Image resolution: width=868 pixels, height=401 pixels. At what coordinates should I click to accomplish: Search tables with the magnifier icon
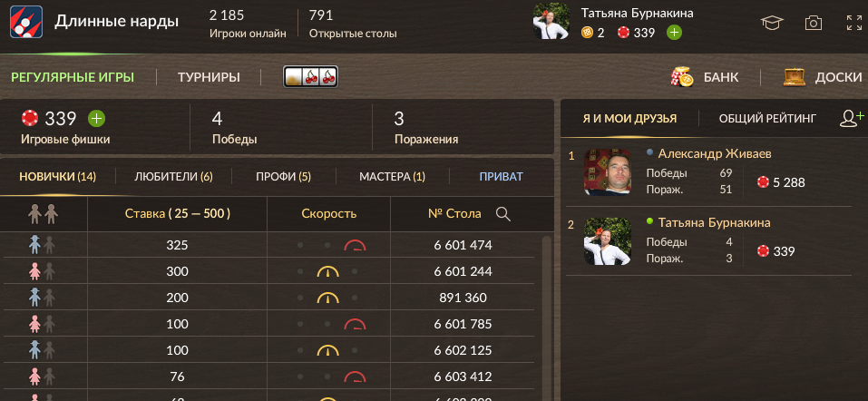click(503, 214)
